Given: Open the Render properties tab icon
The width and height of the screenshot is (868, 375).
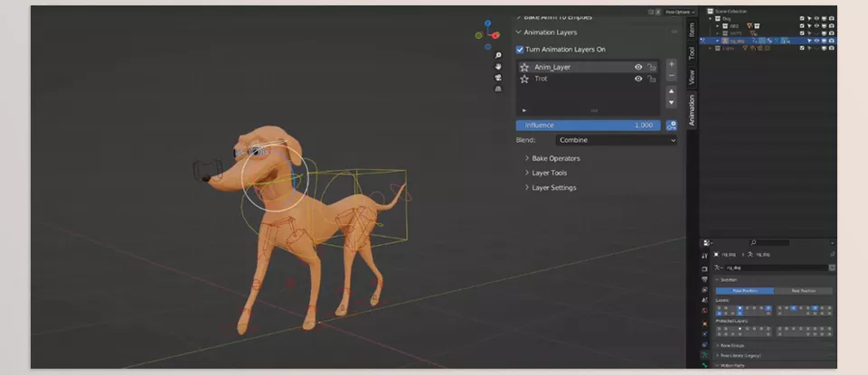Looking at the screenshot, I should coord(704,268).
